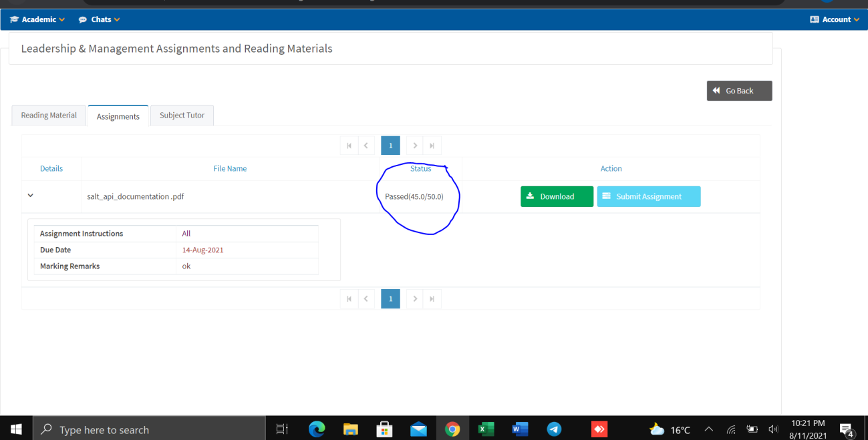The image size is (868, 440).
Task: Sort by File Name column header
Action: pyautogui.click(x=230, y=168)
